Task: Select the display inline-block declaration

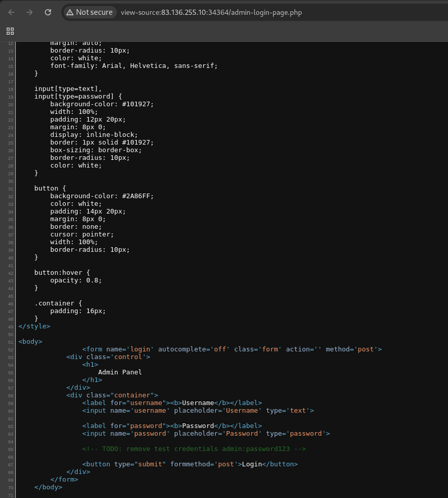Action: [x=94, y=135]
